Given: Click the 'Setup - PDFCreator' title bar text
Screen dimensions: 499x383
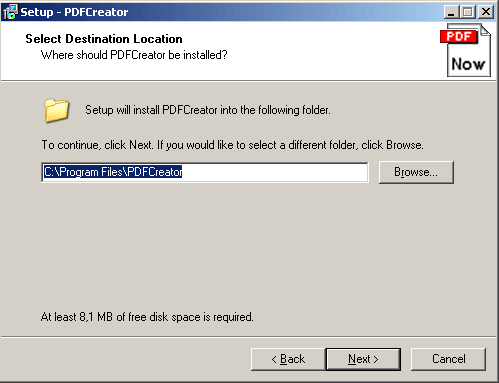Looking at the screenshot, I should click(74, 12).
